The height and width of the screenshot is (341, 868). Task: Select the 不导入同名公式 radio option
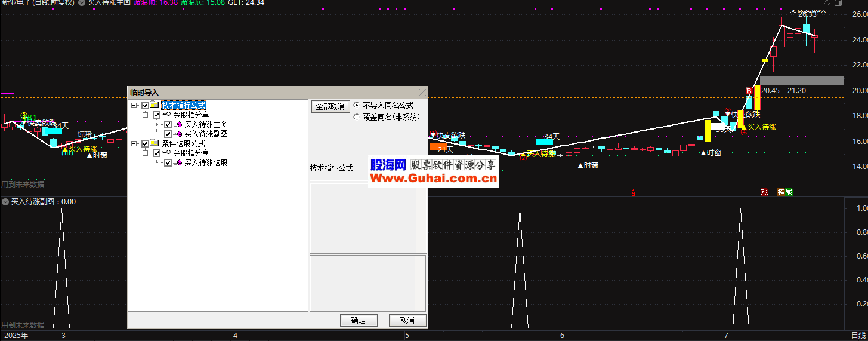(x=357, y=105)
